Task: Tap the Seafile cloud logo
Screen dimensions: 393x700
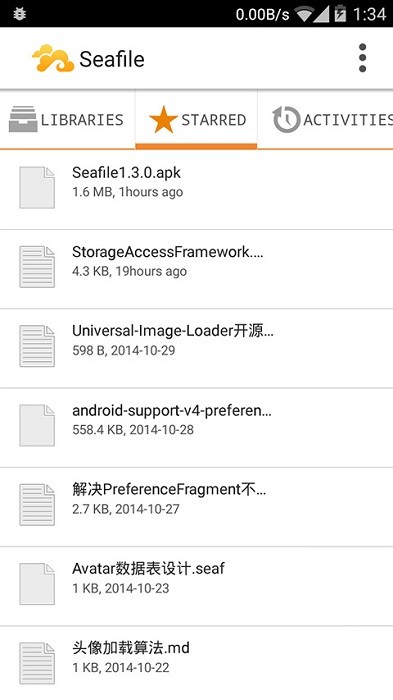Action: coord(53,58)
